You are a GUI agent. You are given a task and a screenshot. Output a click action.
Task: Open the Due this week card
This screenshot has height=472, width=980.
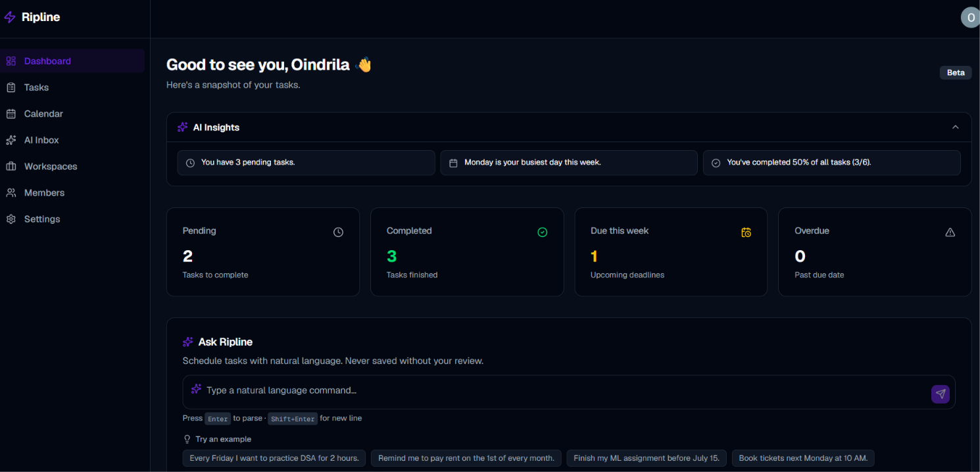[671, 252]
